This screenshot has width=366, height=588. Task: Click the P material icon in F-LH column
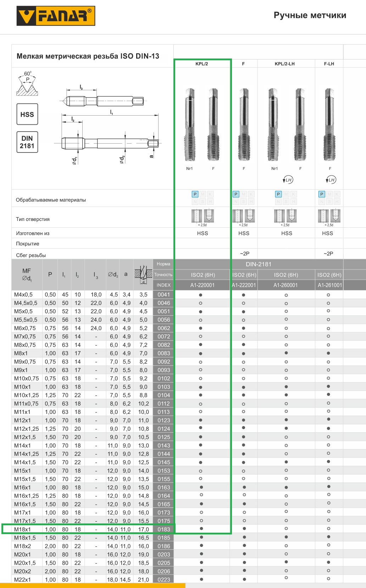pyautogui.click(x=322, y=194)
